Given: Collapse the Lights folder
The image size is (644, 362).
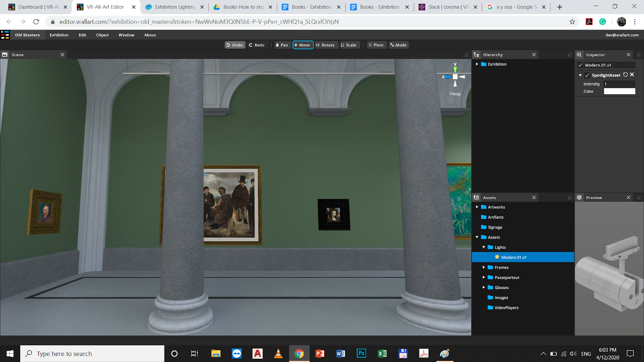Looking at the screenshot, I should tap(484, 247).
